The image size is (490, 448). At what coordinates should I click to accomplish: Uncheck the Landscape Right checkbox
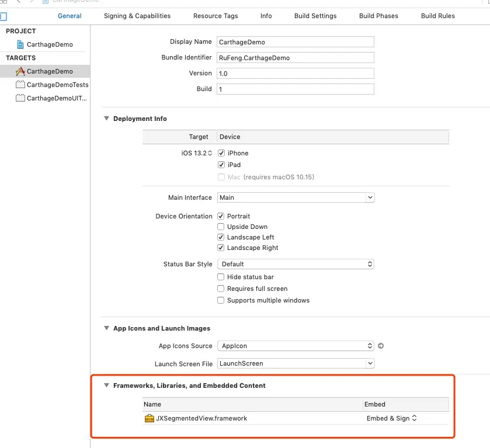point(221,248)
